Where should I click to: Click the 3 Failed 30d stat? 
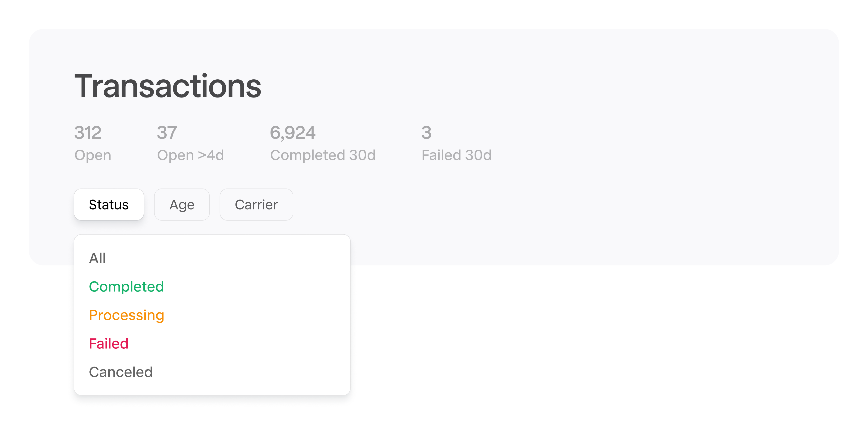point(457,143)
